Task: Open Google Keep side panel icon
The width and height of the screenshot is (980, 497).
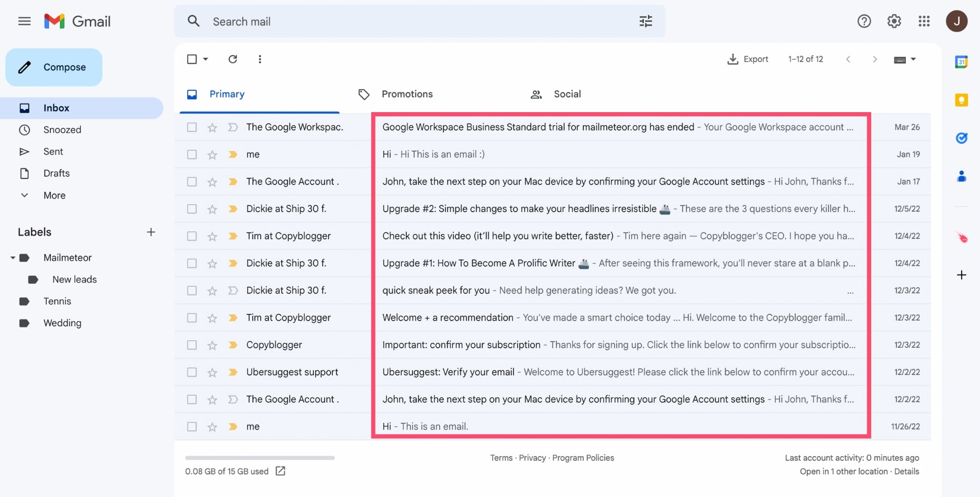Action: [961, 100]
